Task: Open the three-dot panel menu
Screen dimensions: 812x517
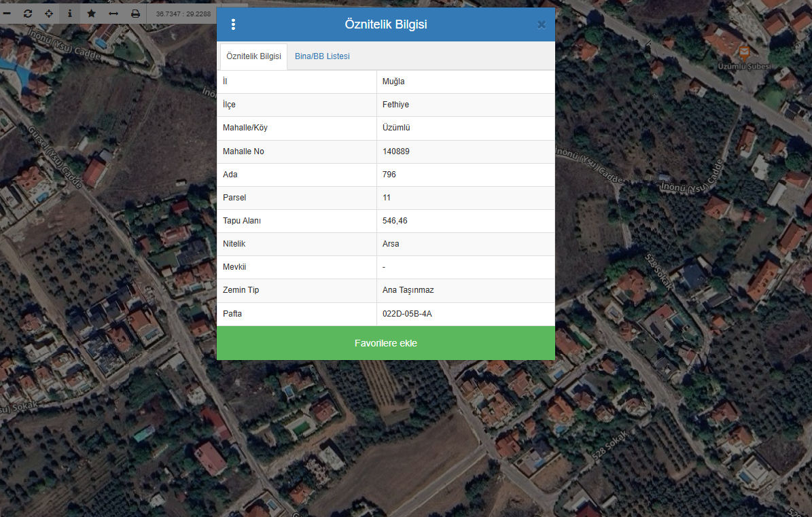Action: point(233,25)
